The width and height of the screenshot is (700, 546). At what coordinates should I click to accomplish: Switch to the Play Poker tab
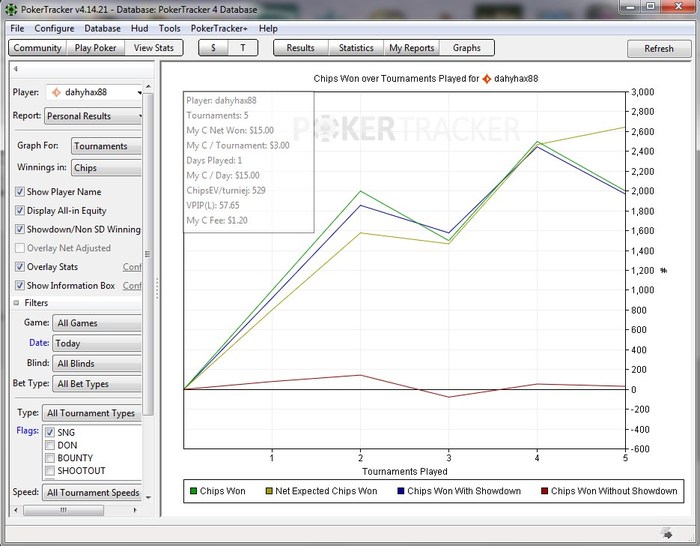pyautogui.click(x=96, y=48)
